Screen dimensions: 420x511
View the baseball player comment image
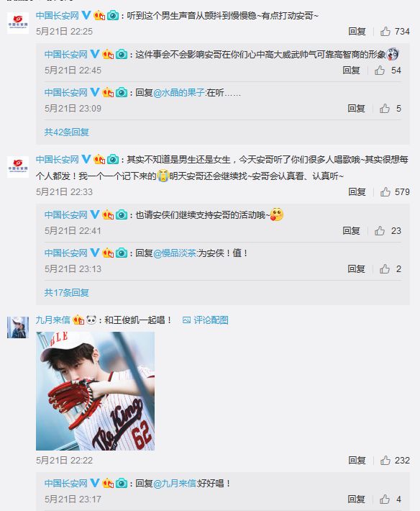(95, 391)
